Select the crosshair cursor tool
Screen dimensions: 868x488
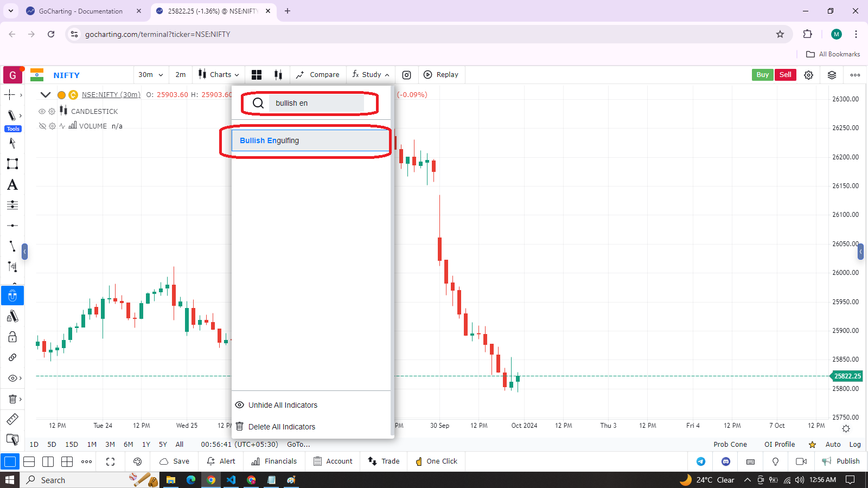tap(10, 95)
